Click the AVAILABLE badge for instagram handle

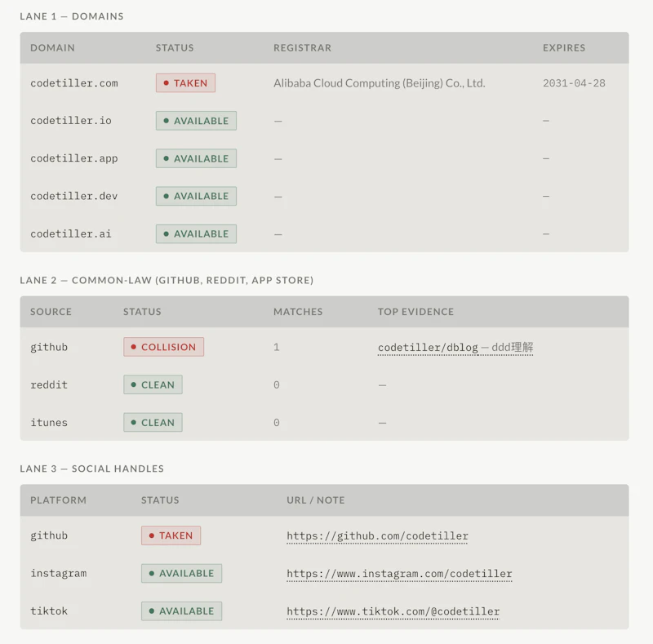tap(181, 573)
